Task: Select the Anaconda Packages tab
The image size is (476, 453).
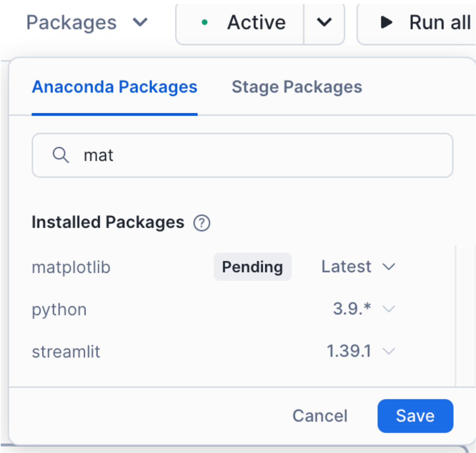Action: (114, 87)
